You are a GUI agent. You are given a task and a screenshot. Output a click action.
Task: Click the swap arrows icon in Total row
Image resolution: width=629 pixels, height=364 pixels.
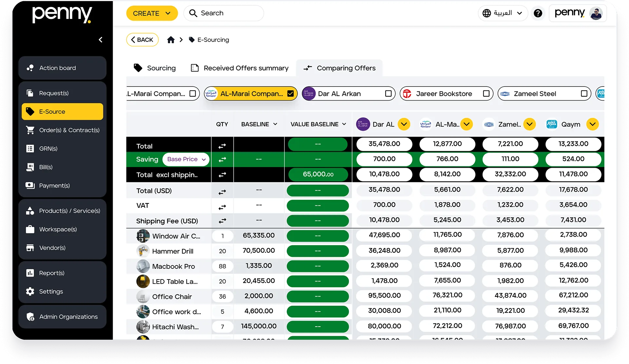[222, 146]
